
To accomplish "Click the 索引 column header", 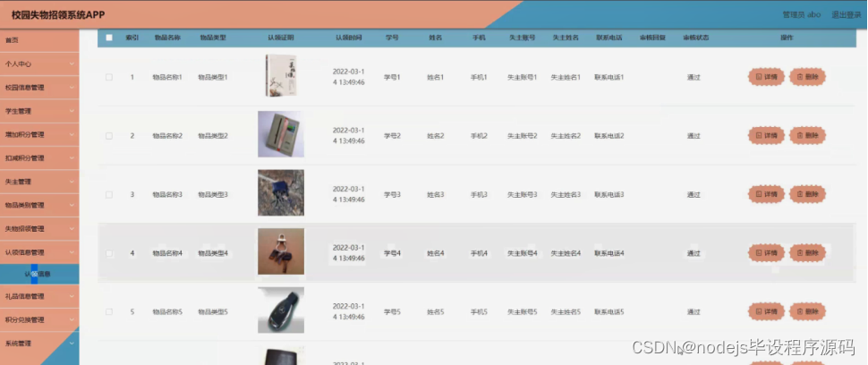I will pyautogui.click(x=132, y=38).
